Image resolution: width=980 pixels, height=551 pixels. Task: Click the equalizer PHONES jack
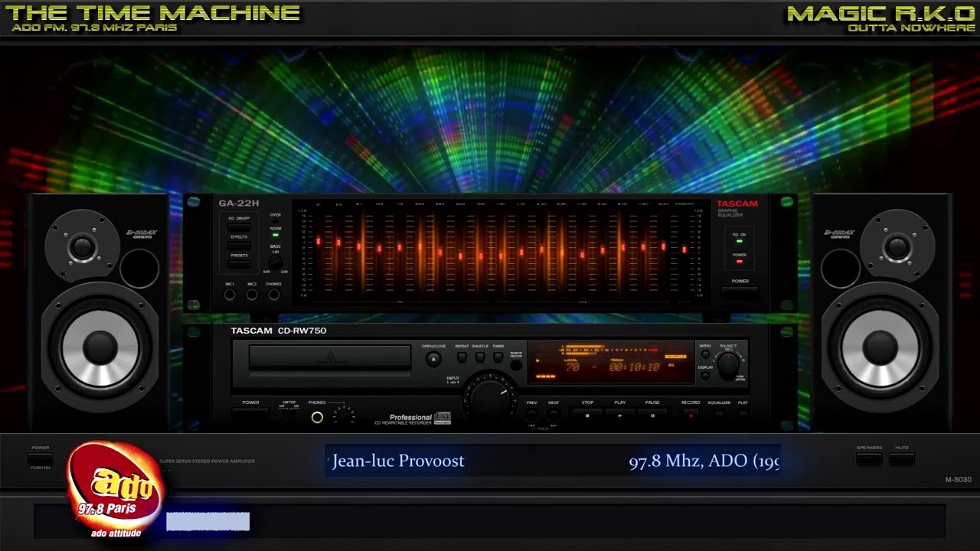pos(273,295)
